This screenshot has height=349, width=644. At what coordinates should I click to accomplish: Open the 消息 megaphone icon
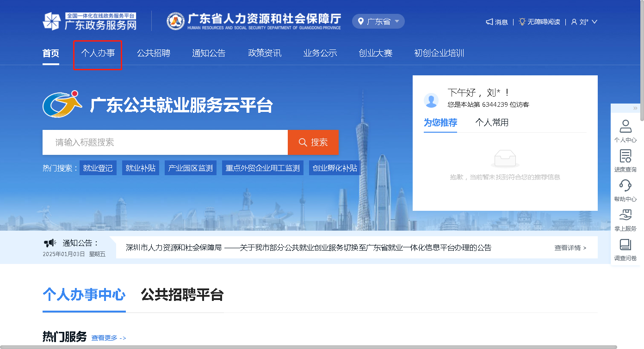pos(489,22)
